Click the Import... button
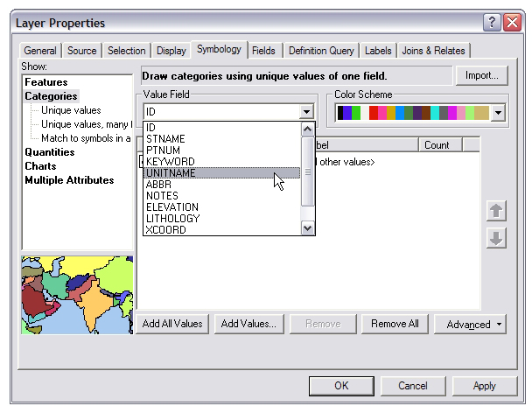The height and width of the screenshot is (413, 532). coord(480,76)
